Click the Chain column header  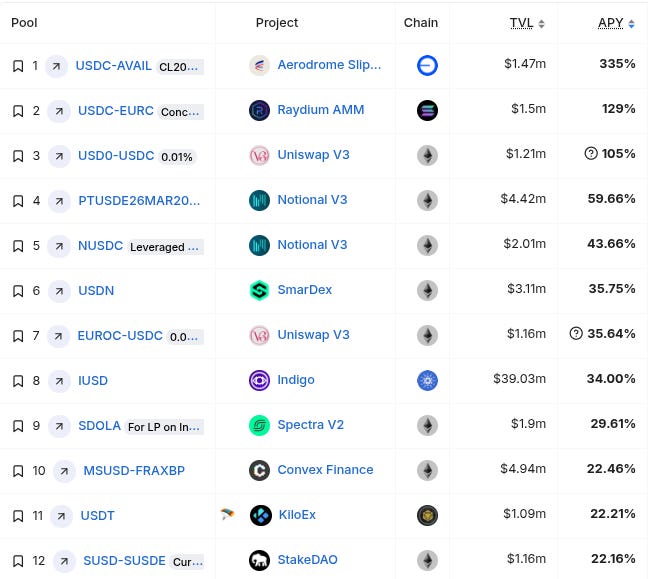421,23
